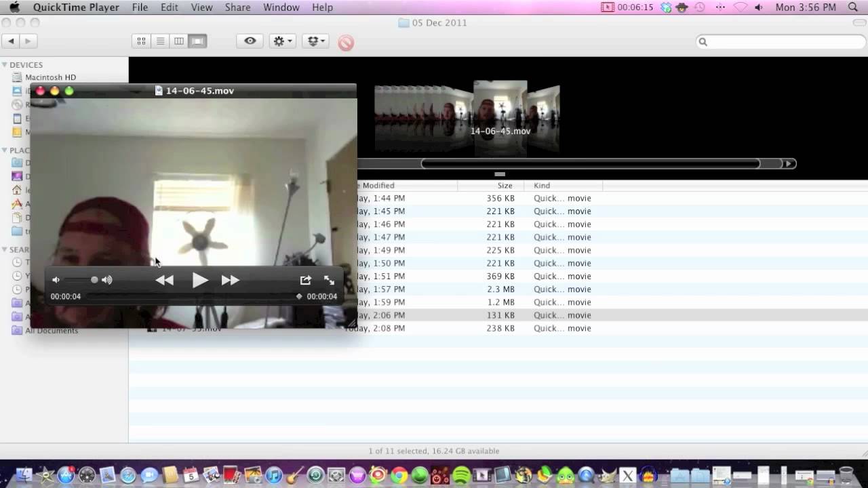The image size is (868, 488).
Task: Fast forward the QuickTime movie
Action: click(231, 280)
